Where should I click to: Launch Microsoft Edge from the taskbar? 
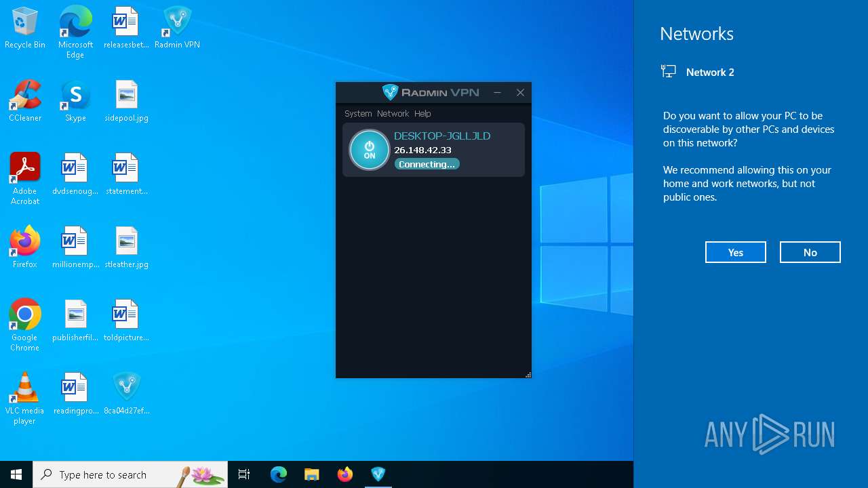tap(279, 474)
